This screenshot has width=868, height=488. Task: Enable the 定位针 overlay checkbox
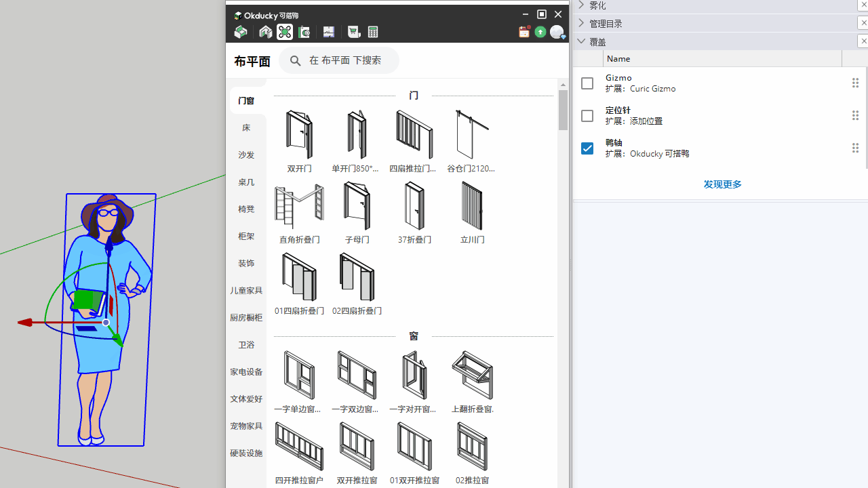[x=587, y=116]
